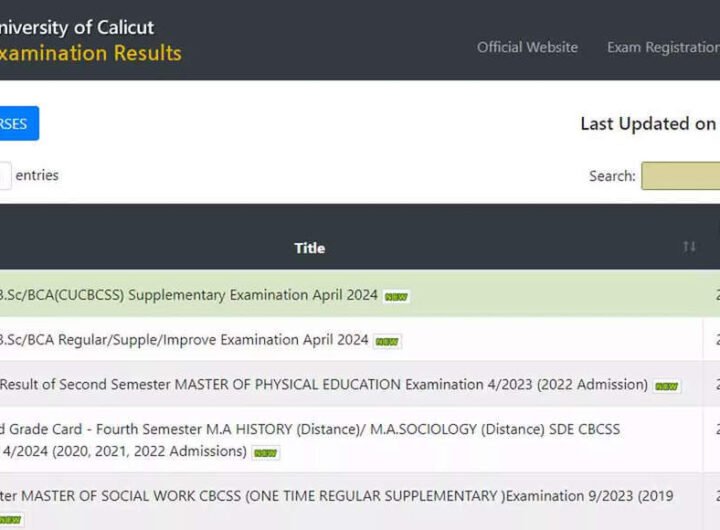Click the Examination Results heading

90,53
